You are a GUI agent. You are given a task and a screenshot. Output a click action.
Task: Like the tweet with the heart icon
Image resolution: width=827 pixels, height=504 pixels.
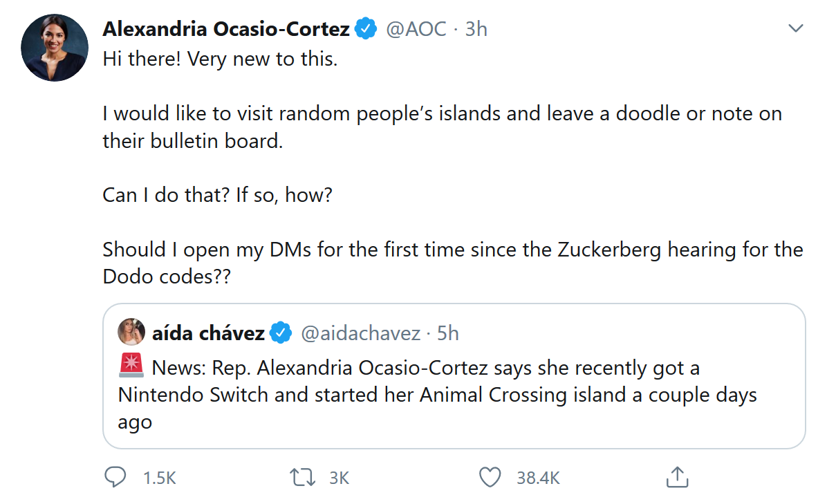(490, 477)
